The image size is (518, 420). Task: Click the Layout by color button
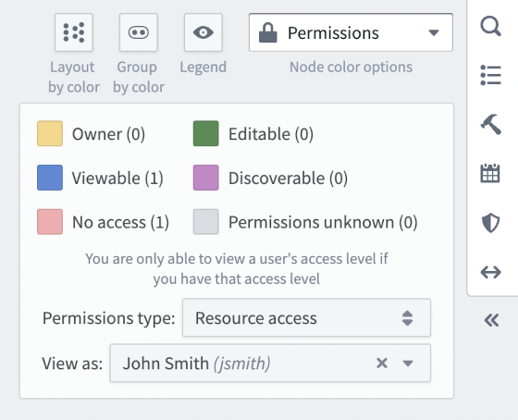coord(74,32)
